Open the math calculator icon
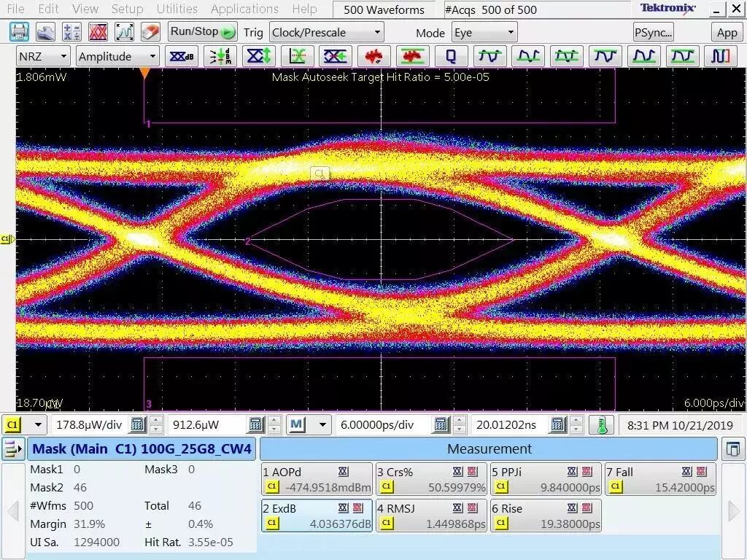The image size is (747, 560). tap(71, 32)
